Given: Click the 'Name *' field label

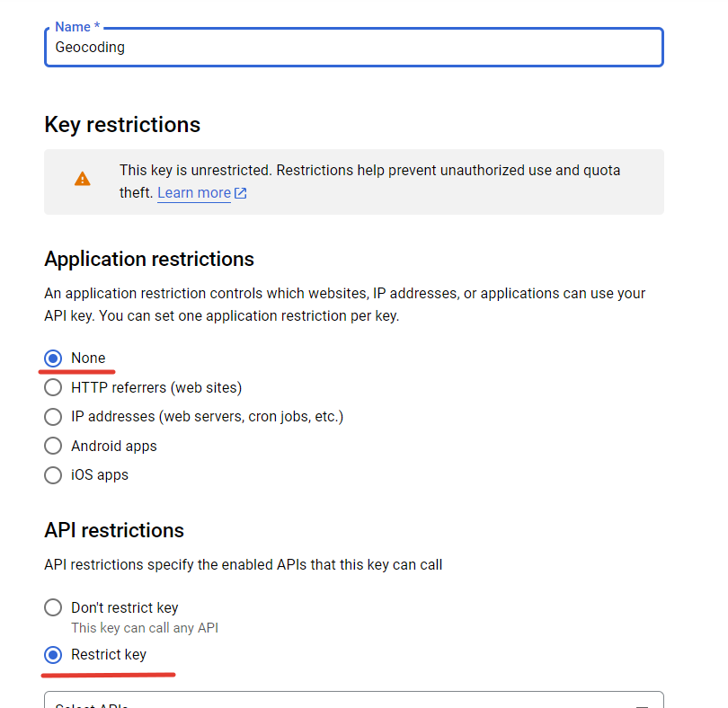Looking at the screenshot, I should tap(77, 27).
